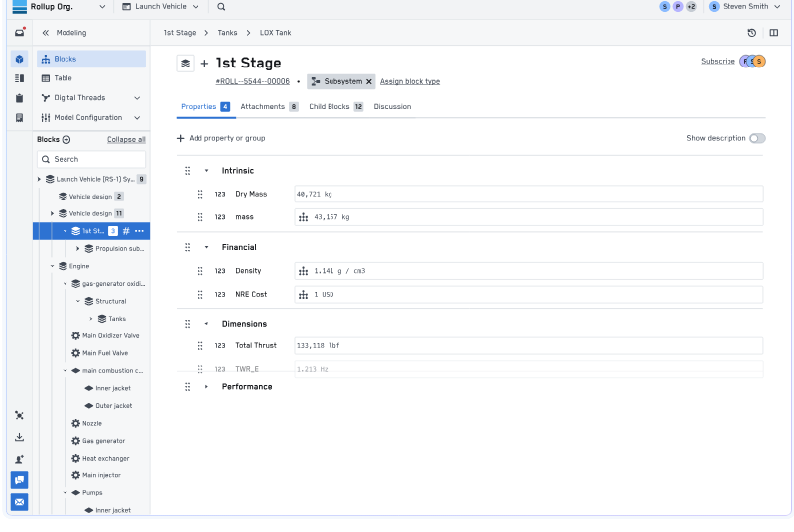
Task: Click the Subscribe link
Action: pyautogui.click(x=718, y=62)
